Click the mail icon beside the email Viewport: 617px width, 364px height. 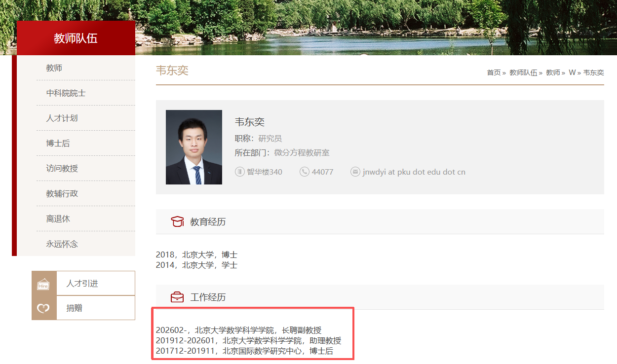[x=355, y=172]
